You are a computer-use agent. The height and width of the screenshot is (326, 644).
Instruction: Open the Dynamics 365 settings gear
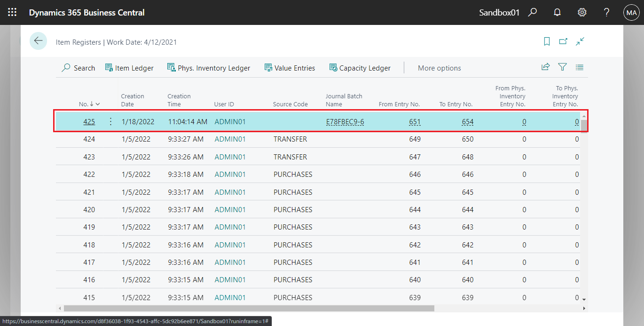[582, 12]
